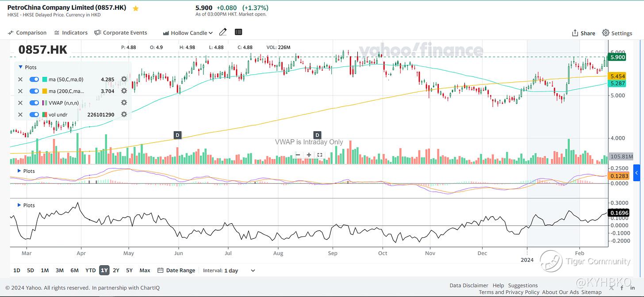Select the 6M time range

pos(74,270)
